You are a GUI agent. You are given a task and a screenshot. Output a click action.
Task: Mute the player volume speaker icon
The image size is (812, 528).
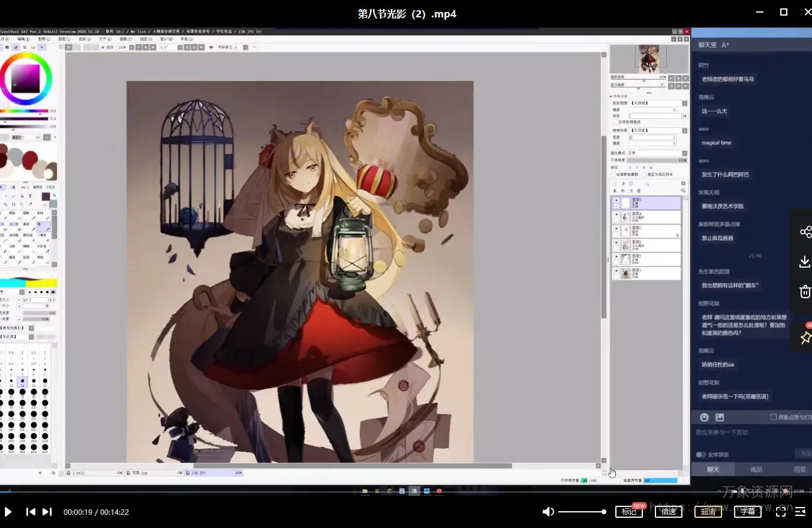click(548, 512)
